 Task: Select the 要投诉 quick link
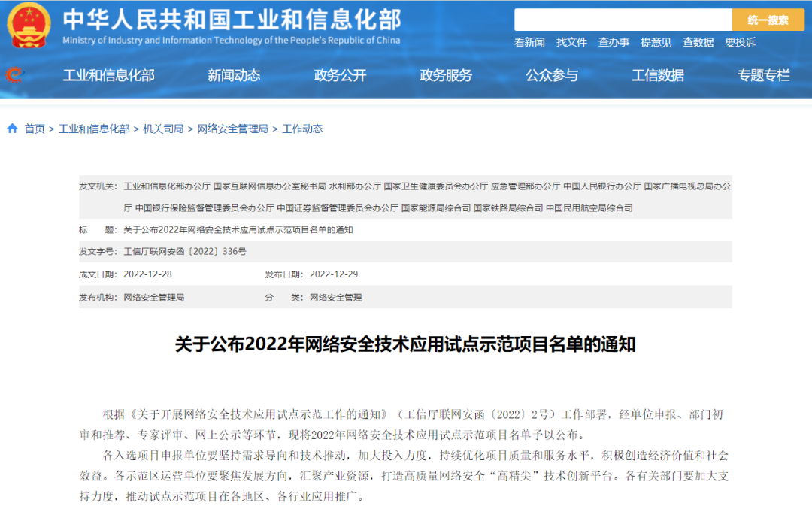(740, 43)
